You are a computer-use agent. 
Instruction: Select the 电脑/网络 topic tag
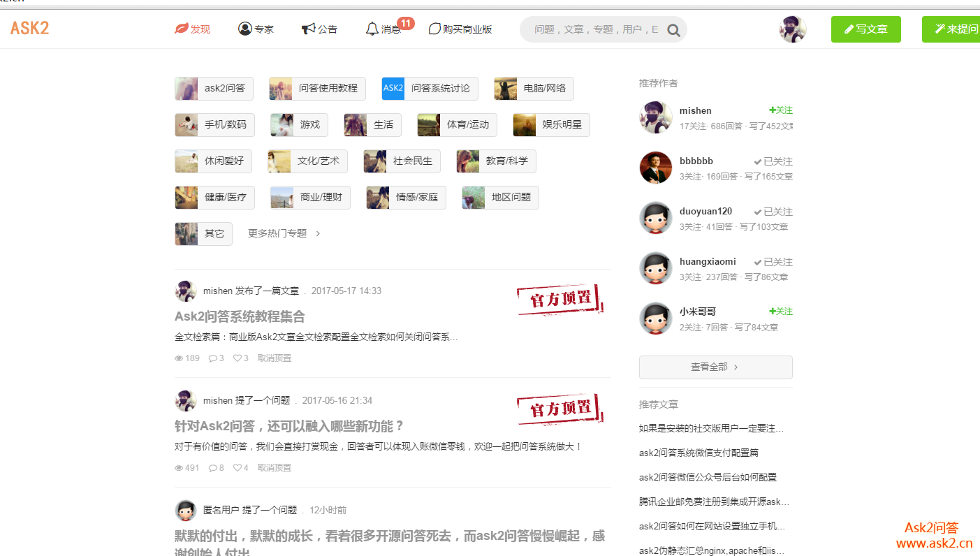[x=534, y=89]
